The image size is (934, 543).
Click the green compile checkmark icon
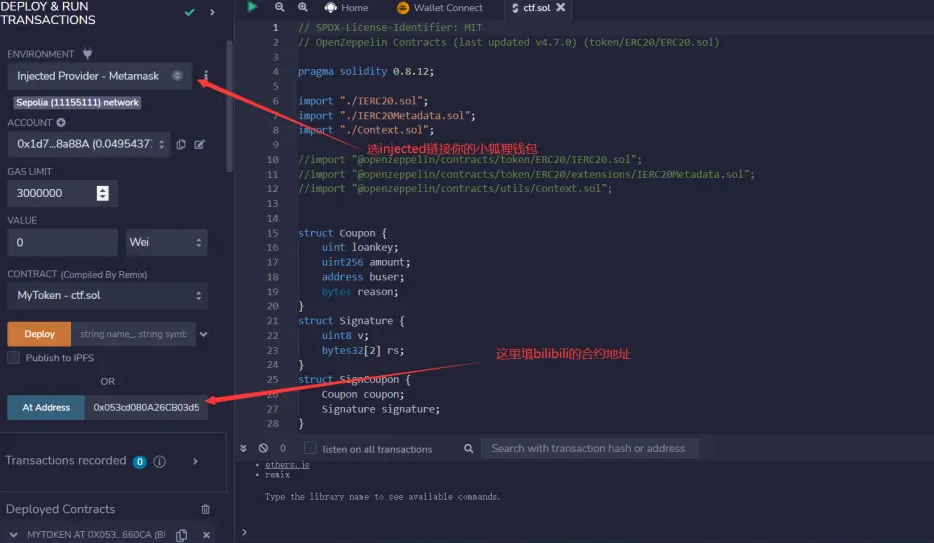[189, 12]
